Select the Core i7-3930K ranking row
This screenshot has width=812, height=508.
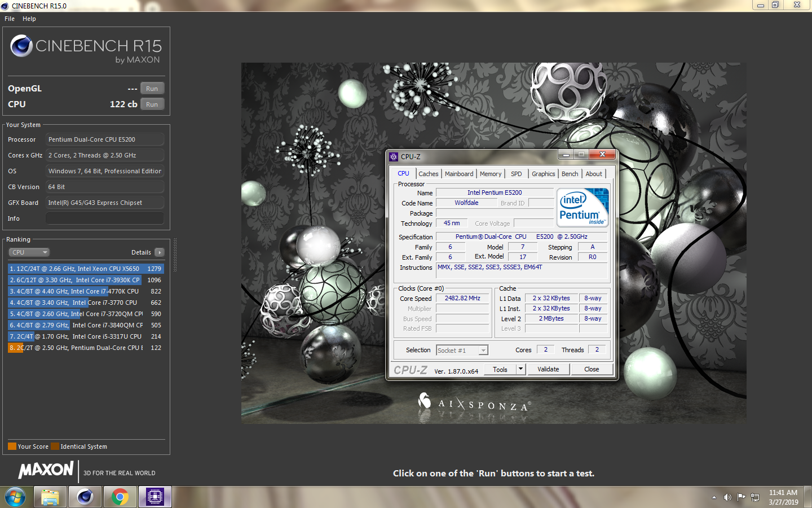pyautogui.click(x=86, y=280)
